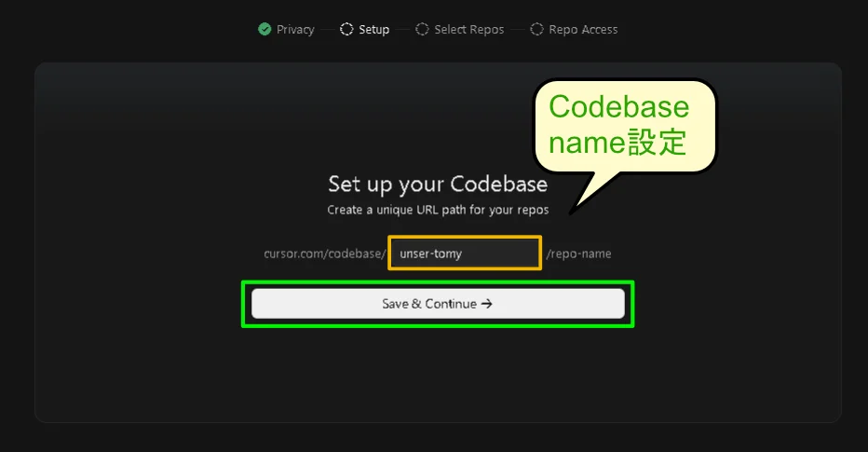This screenshot has height=452, width=868.
Task: Focus the codebase name field containing unser-tomy
Action: tap(465, 253)
